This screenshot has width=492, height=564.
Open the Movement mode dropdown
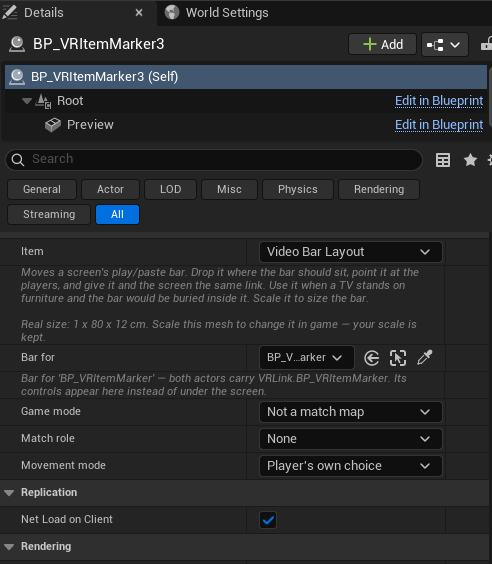pos(351,466)
